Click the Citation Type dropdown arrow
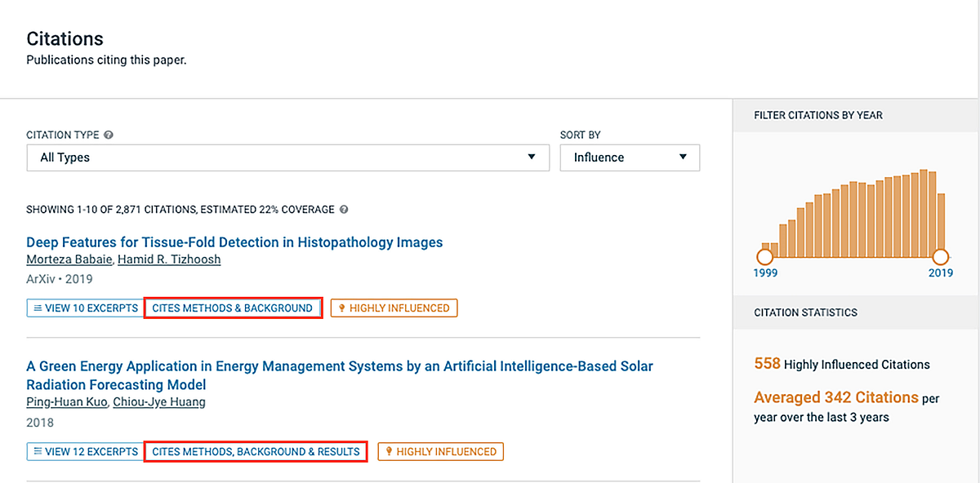 click(532, 157)
